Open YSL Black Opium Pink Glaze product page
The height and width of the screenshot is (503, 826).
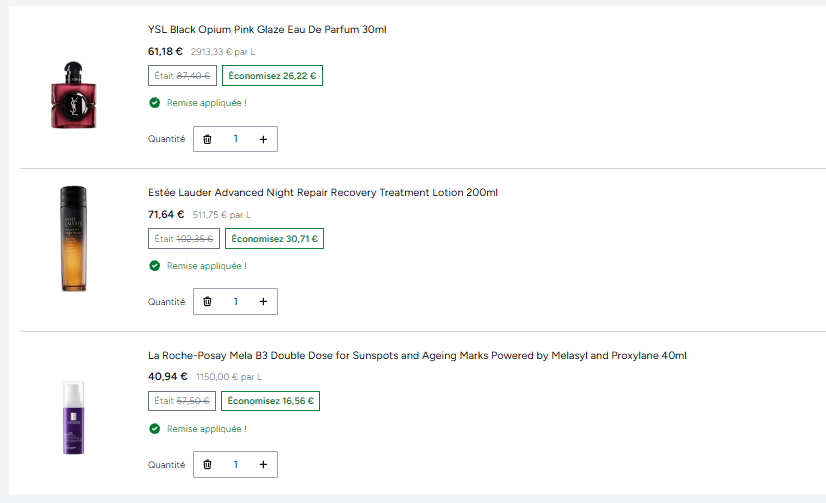267,29
